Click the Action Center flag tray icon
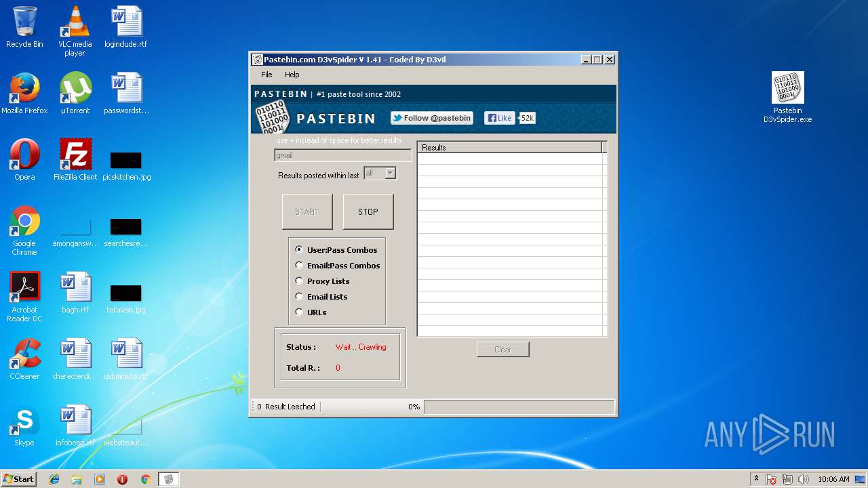 772,479
